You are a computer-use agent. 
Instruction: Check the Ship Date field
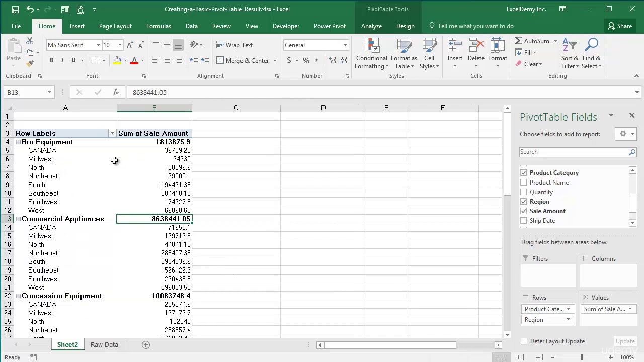point(524,220)
